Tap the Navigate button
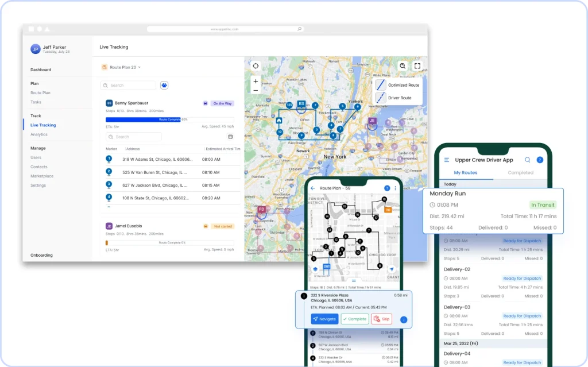This screenshot has height=367, width=588. (325, 319)
